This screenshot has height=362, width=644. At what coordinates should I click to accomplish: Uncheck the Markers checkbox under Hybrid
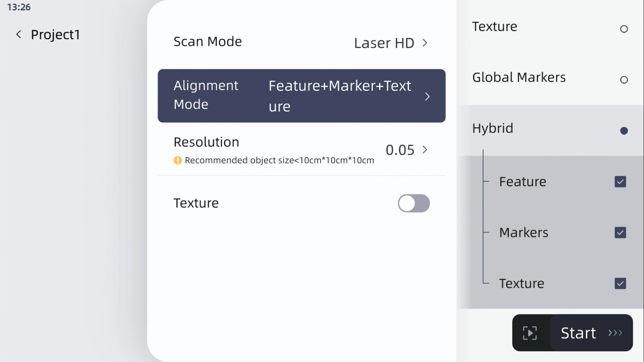pyautogui.click(x=620, y=233)
